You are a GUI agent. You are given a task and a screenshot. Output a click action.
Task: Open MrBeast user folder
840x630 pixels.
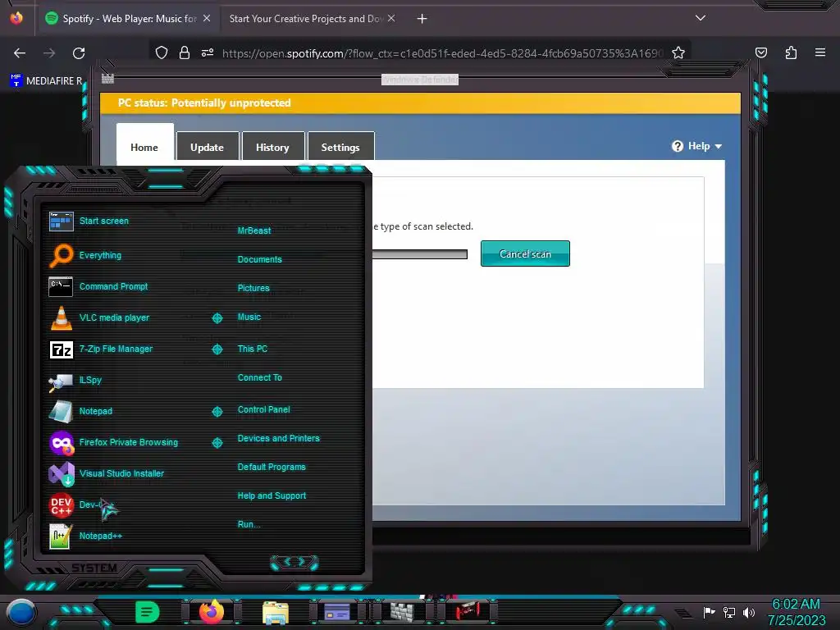pos(254,231)
